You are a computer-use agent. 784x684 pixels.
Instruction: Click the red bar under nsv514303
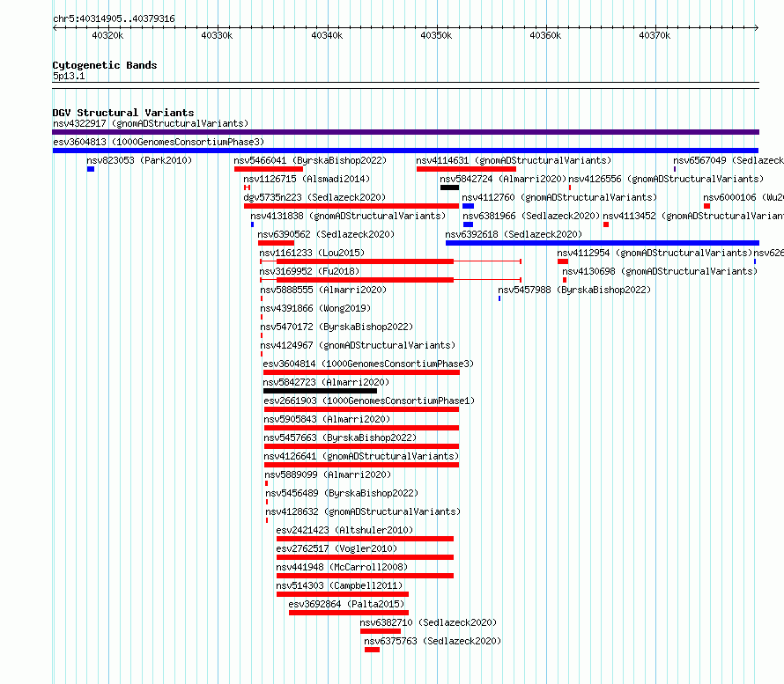[343, 594]
